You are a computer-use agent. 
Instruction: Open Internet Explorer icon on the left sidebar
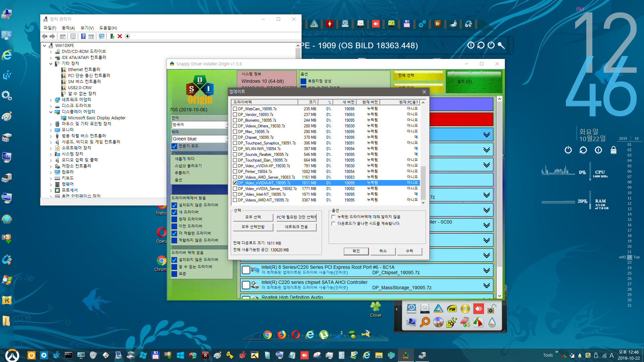7,55
